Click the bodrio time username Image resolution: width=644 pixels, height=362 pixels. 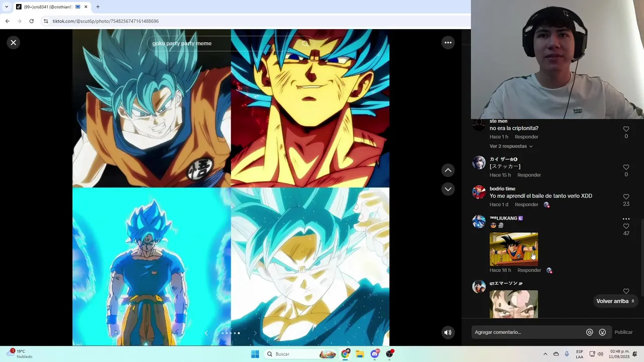pos(502,189)
